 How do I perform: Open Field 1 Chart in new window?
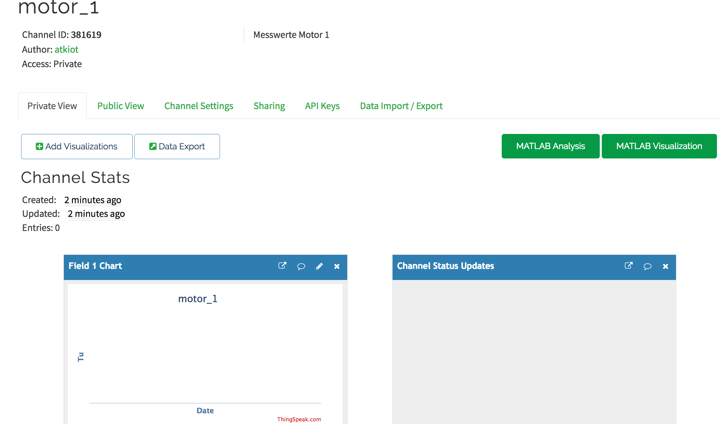(x=282, y=266)
